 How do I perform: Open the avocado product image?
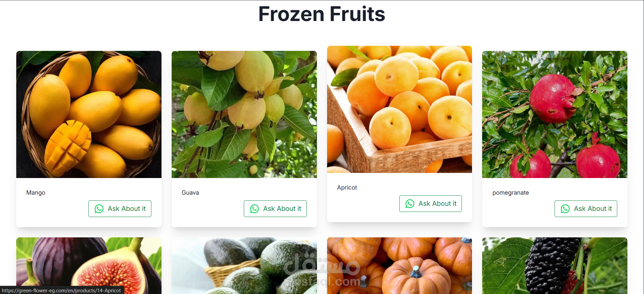[244, 266]
